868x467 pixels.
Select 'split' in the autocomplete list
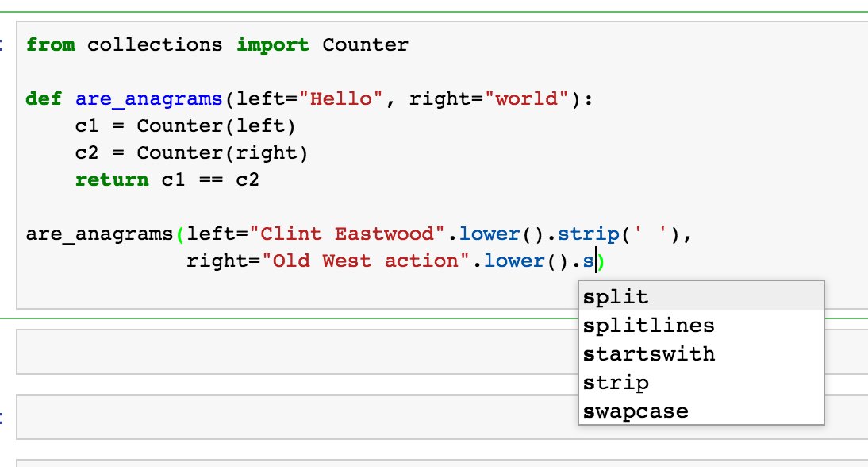click(x=701, y=296)
